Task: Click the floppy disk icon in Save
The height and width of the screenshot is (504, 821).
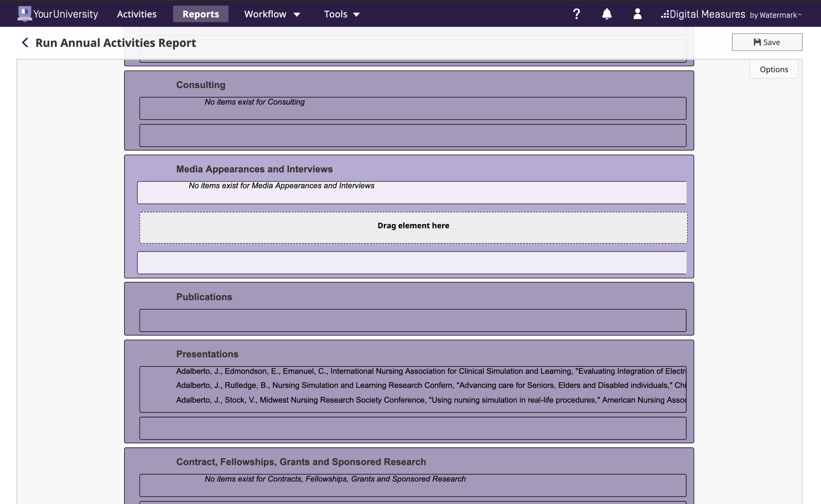Action: [757, 42]
